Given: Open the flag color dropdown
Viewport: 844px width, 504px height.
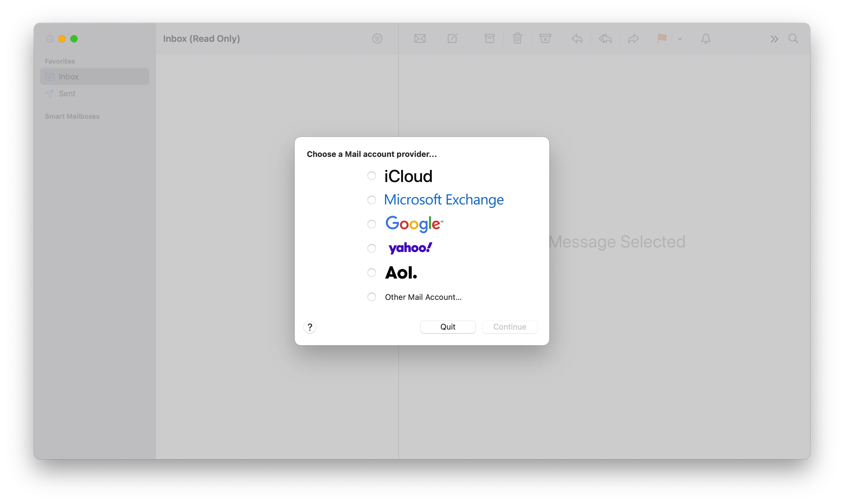Looking at the screenshot, I should pyautogui.click(x=680, y=38).
